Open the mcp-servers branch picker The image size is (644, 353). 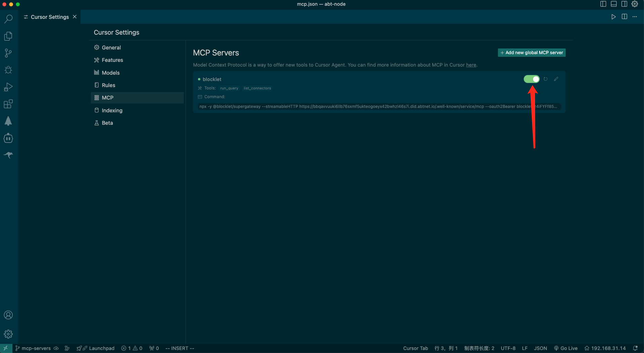(x=33, y=348)
